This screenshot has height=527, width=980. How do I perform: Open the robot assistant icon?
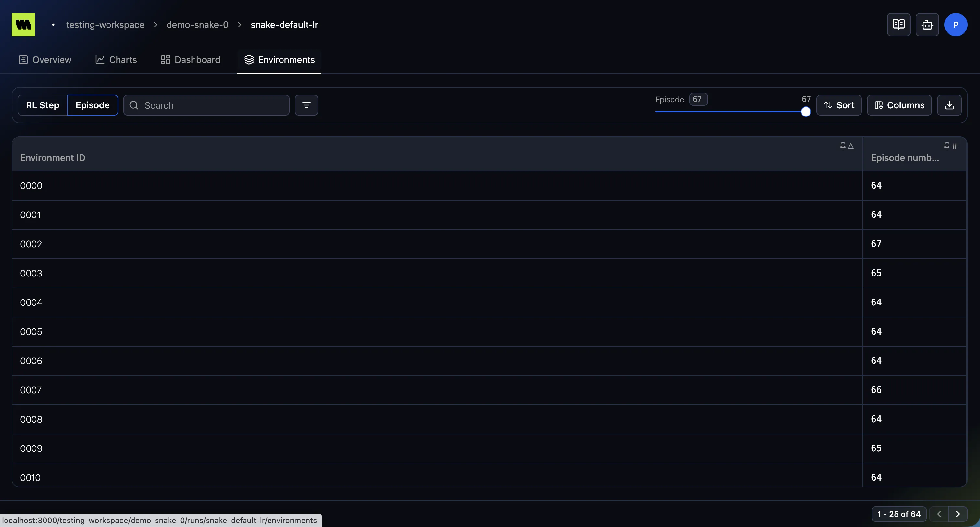(927, 25)
